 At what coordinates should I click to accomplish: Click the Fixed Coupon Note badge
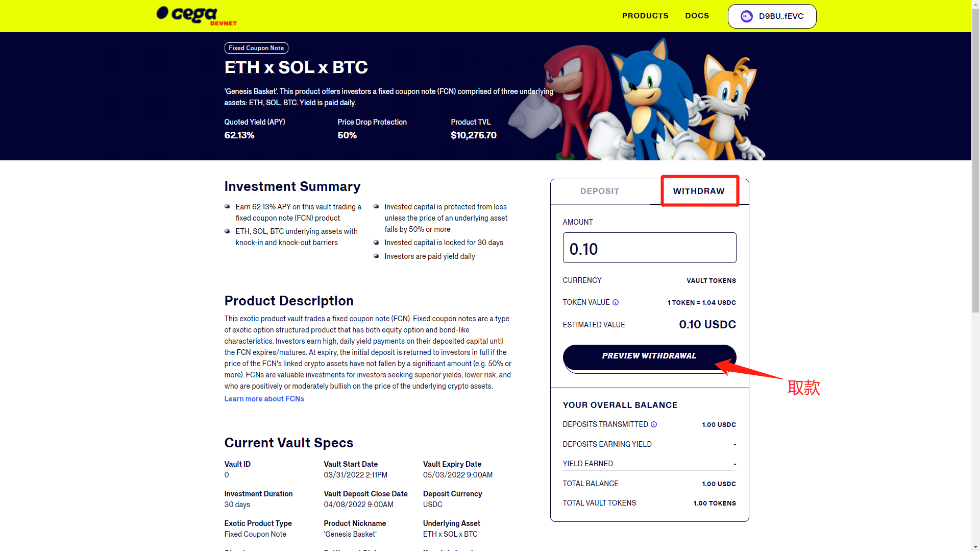point(256,48)
